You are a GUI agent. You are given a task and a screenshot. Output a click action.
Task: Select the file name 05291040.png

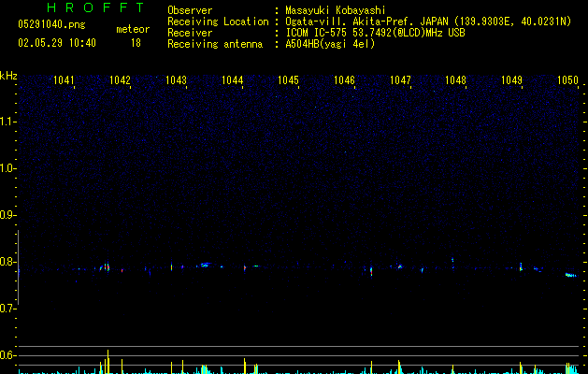pyautogui.click(x=51, y=24)
